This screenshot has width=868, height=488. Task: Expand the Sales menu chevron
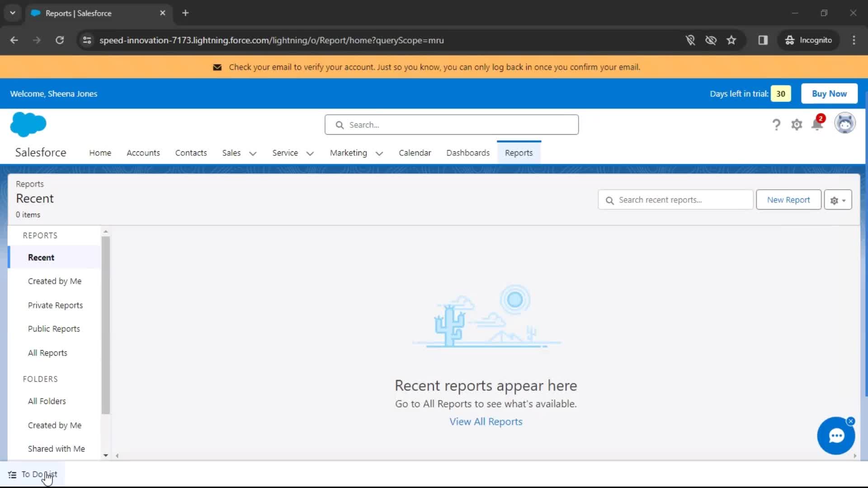point(253,154)
